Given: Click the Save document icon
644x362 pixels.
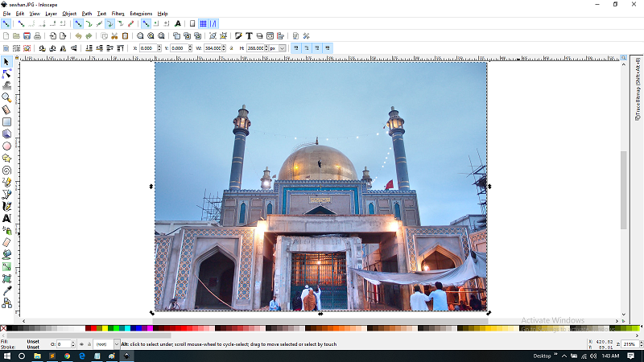Looking at the screenshot, I should [x=27, y=36].
